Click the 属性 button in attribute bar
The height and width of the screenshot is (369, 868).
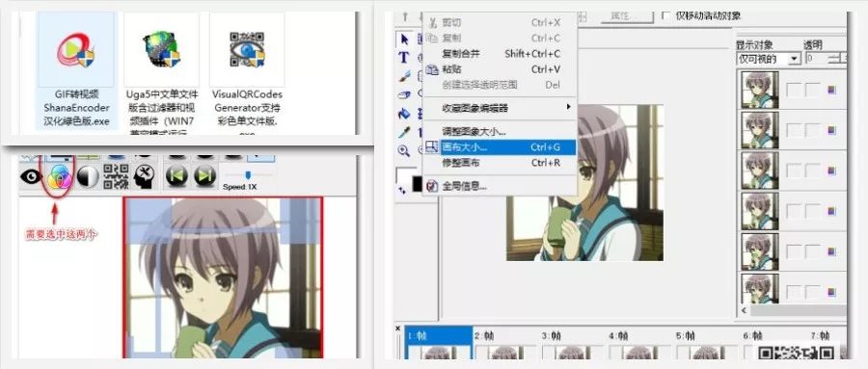627,16
